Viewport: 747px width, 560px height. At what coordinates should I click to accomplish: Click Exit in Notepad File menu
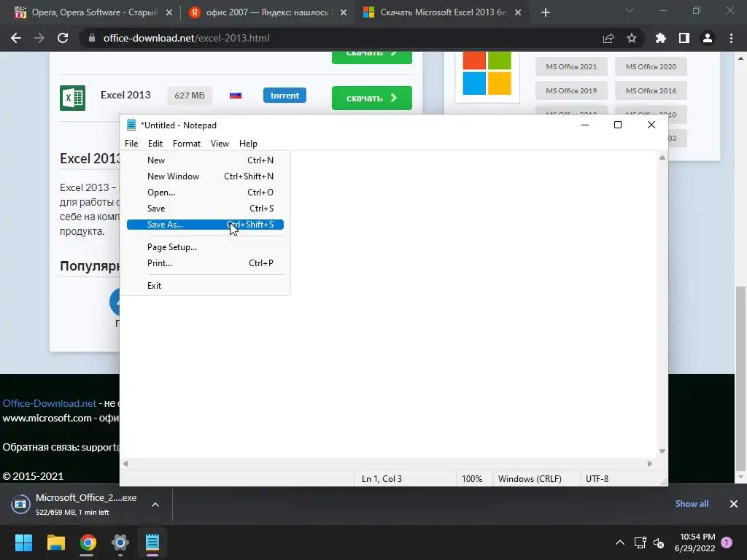[x=205, y=286]
